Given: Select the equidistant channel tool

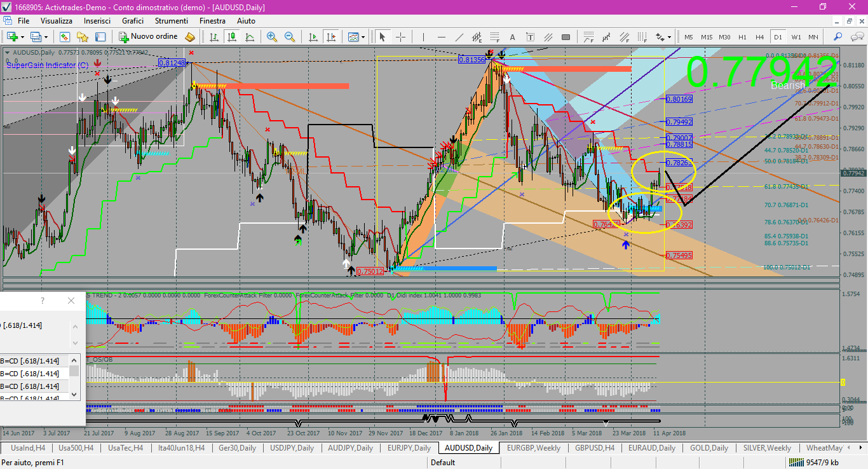Looking at the screenshot, I should click(x=477, y=37).
